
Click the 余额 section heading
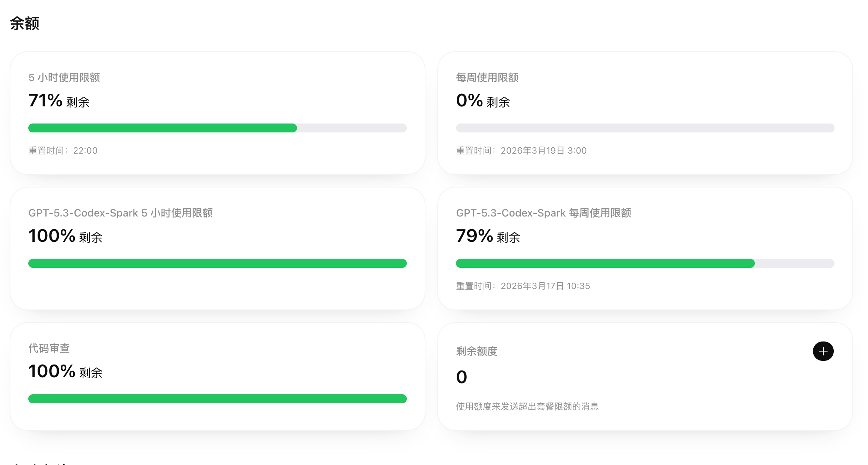coord(25,23)
